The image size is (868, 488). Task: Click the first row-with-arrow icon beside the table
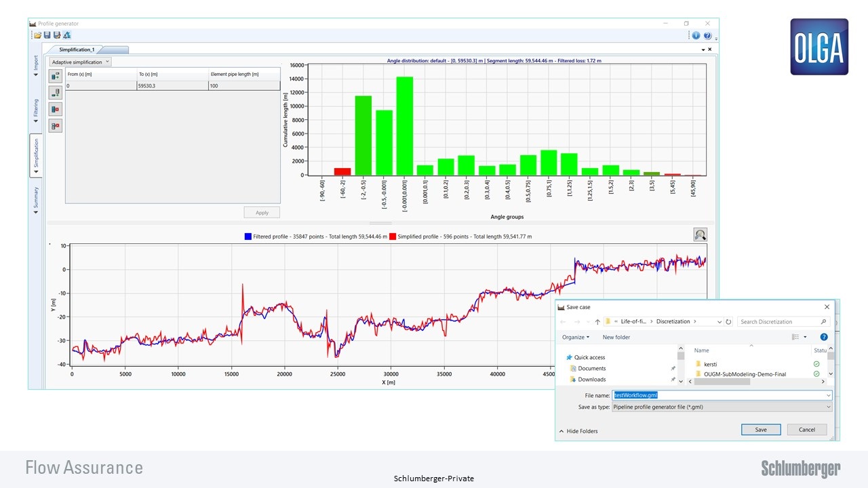(x=56, y=77)
